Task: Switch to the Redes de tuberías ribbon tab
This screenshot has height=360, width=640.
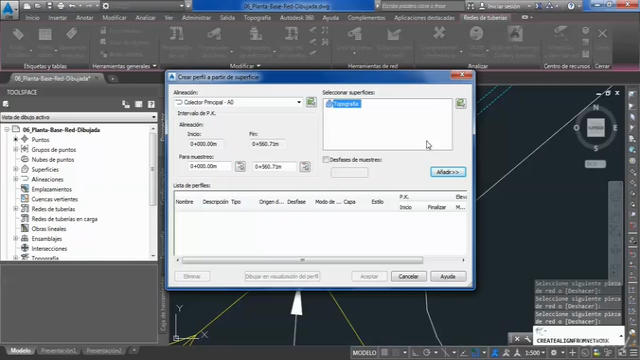Action: click(485, 18)
